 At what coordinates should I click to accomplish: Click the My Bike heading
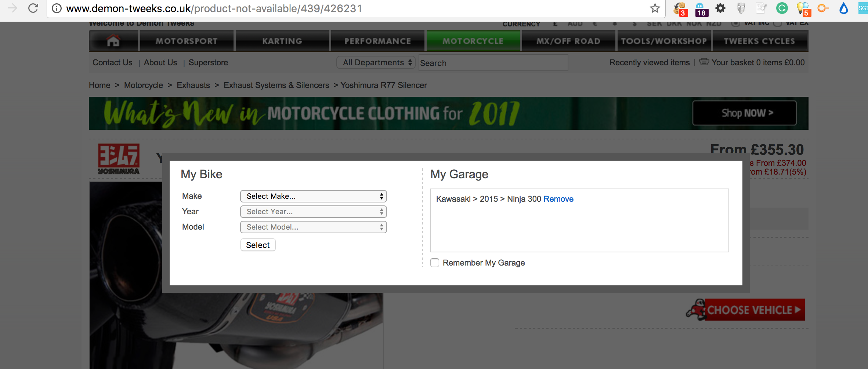pos(202,174)
